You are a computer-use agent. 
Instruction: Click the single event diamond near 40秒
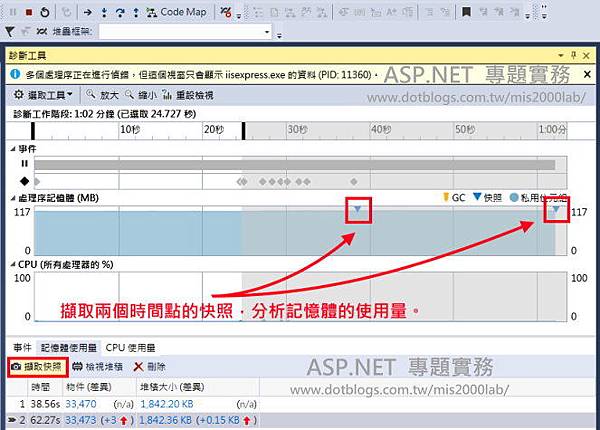354,181
